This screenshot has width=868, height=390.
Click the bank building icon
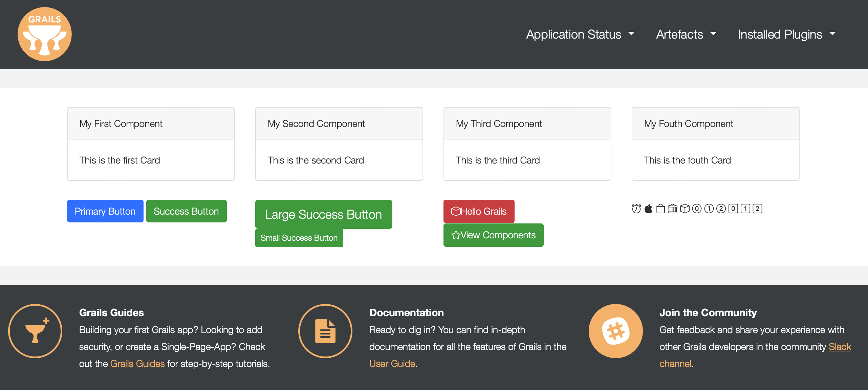point(673,209)
